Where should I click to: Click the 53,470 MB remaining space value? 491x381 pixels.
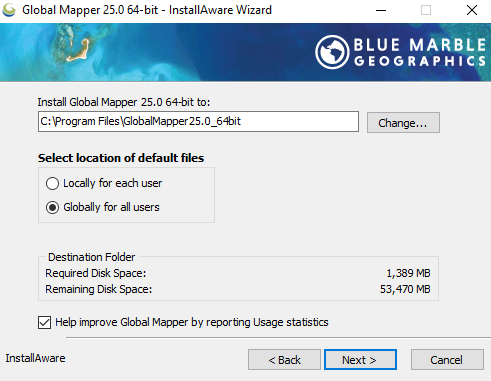[405, 289]
